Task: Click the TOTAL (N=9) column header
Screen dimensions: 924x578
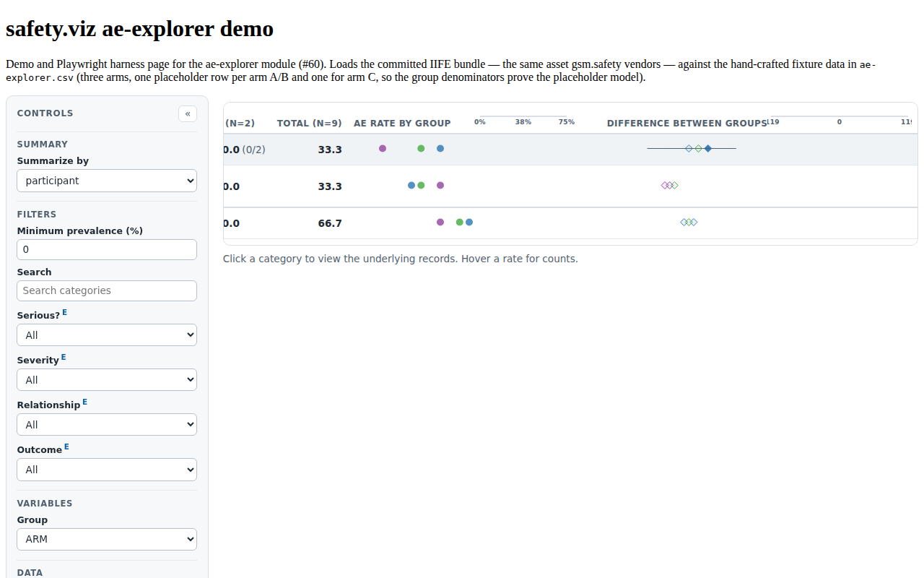Action: pos(310,123)
